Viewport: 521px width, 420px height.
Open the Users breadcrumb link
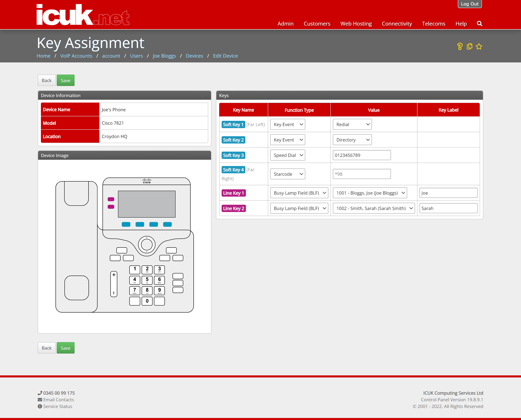[136, 56]
